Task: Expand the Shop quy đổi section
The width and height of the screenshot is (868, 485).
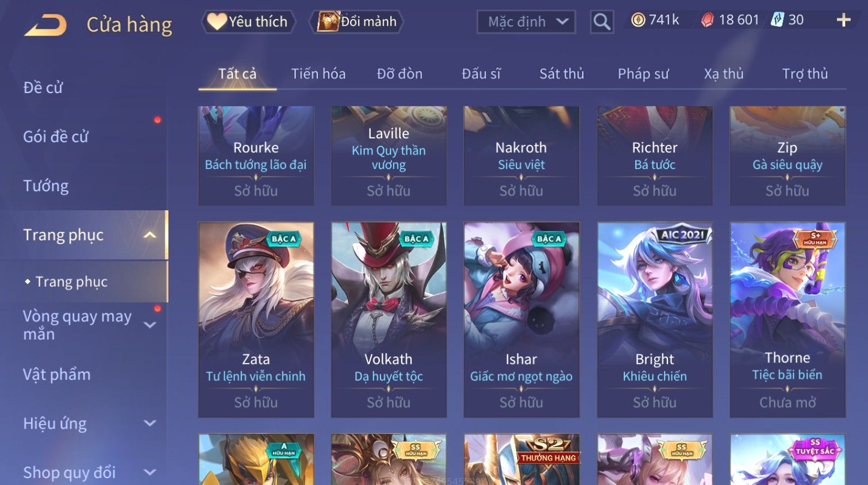Action: click(x=149, y=472)
